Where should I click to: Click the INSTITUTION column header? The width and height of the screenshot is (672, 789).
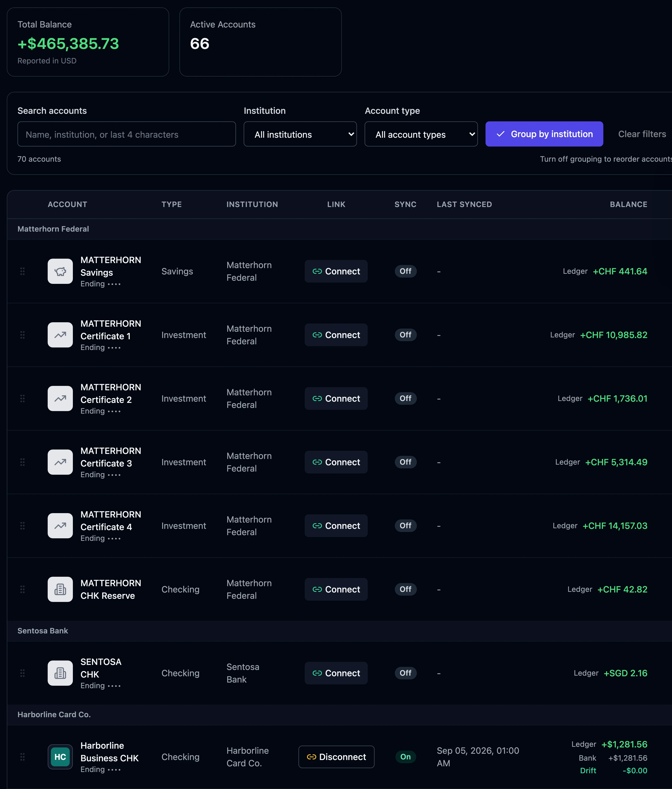click(x=252, y=204)
